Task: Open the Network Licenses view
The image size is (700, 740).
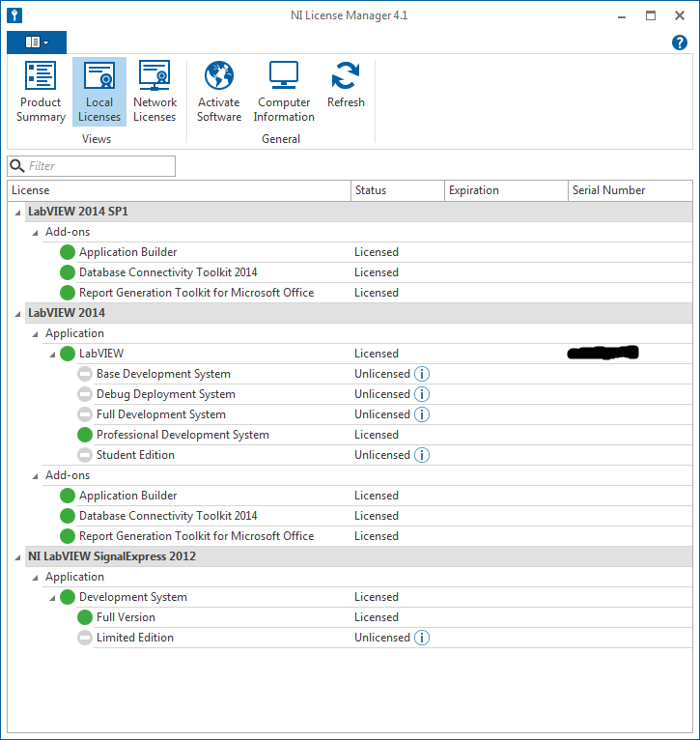Action: tap(154, 92)
